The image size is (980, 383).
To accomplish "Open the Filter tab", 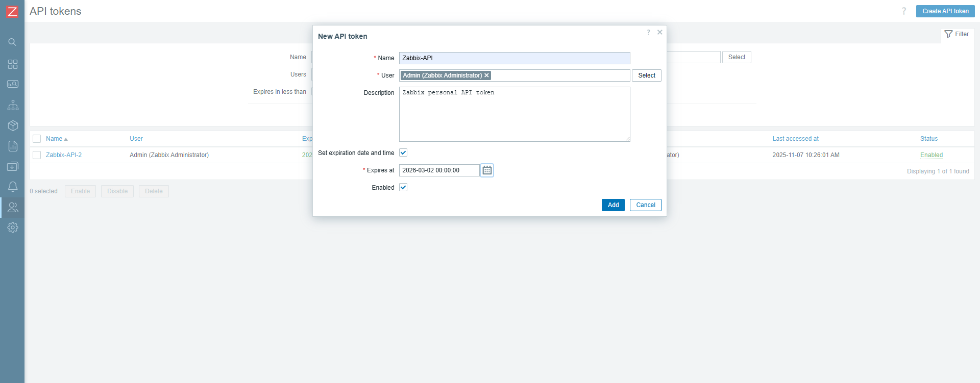I will click(x=957, y=34).
